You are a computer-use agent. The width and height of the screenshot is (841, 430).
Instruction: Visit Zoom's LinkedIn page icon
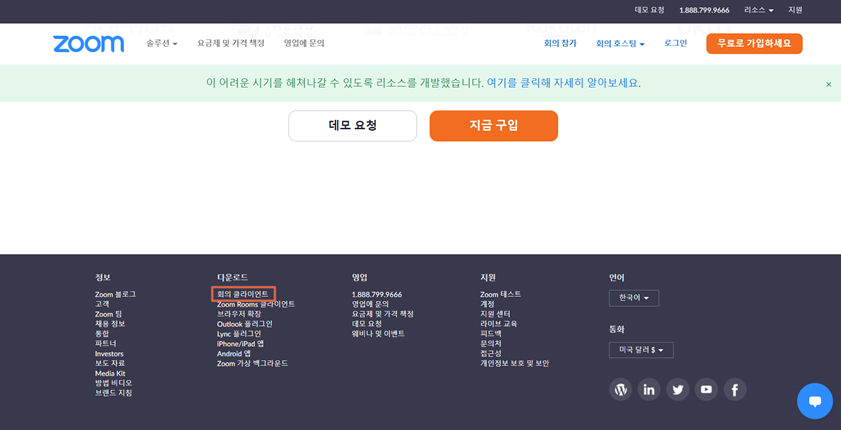[649, 389]
